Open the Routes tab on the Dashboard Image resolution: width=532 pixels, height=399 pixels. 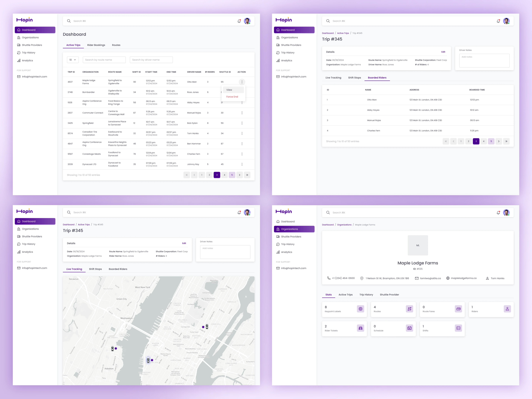(116, 45)
